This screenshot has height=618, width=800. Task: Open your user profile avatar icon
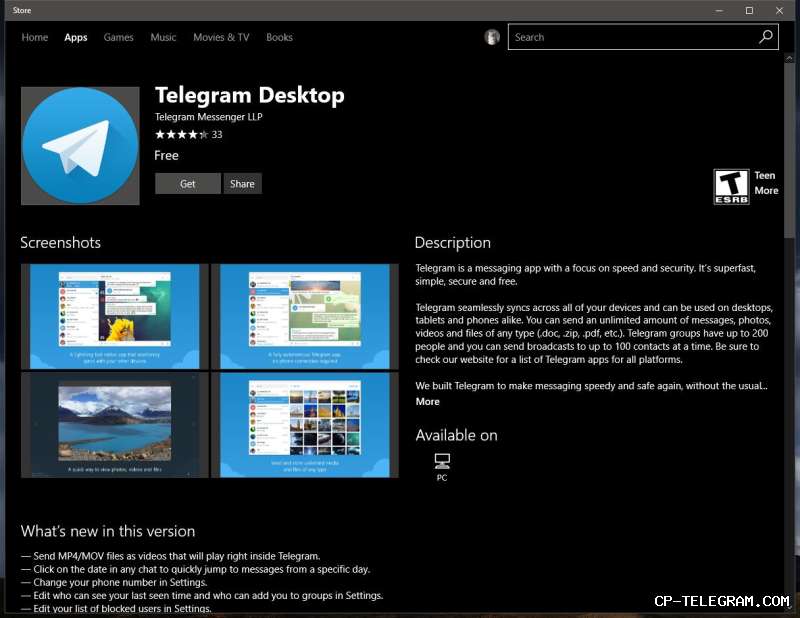tap(492, 37)
